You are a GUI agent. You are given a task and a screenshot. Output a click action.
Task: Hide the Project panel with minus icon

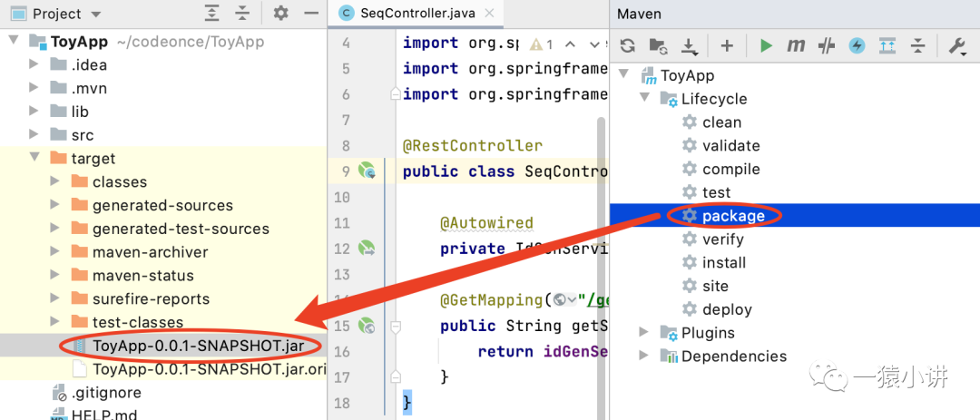(x=310, y=13)
